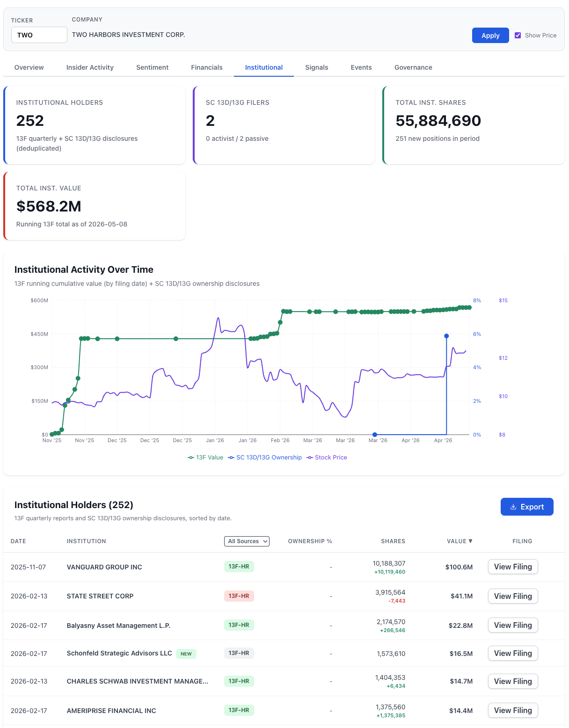The width and height of the screenshot is (569, 728).
Task: Toggle SC 13D/13G Ownership legend marker
Action: (231, 458)
